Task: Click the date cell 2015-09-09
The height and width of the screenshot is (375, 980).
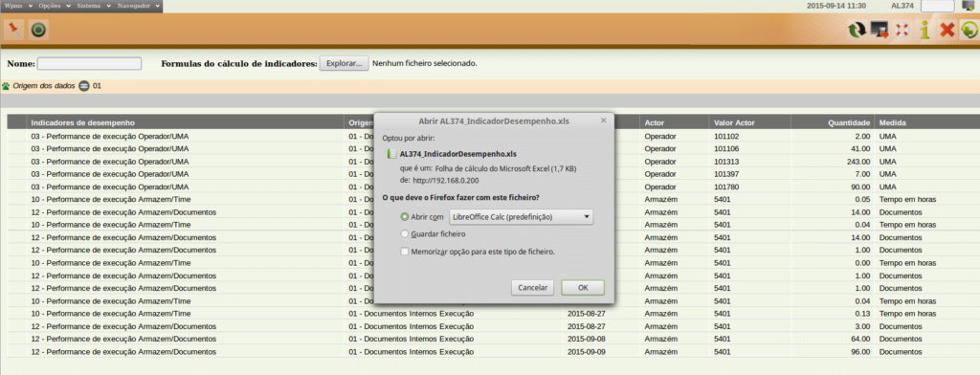Action: coord(587,352)
